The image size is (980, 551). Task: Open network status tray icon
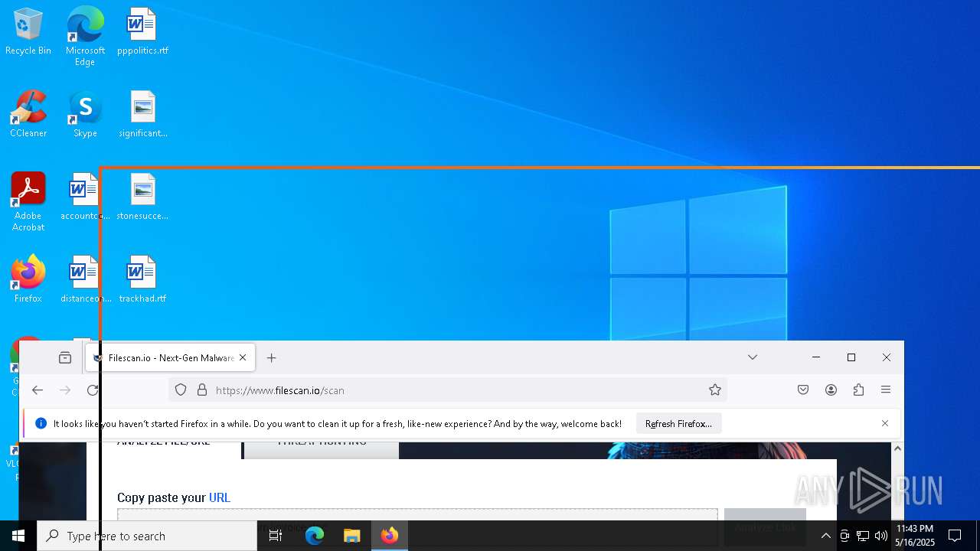863,536
